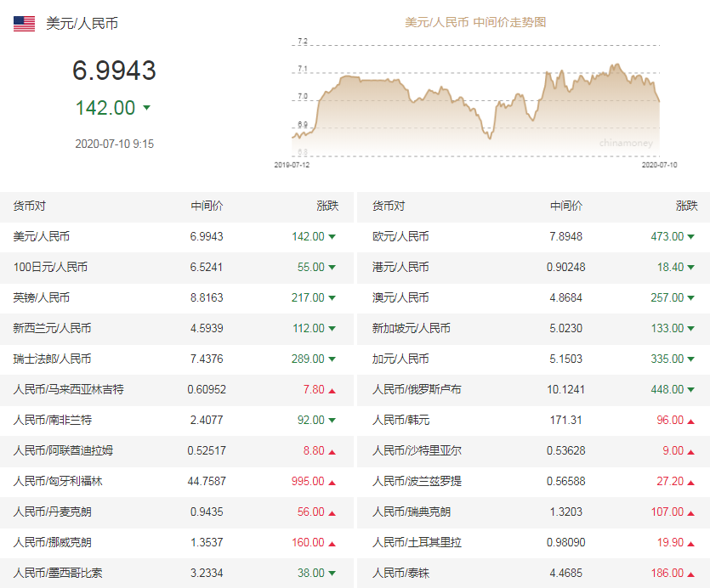Select the 澳元/人民币 currency pair
This screenshot has width=710, height=588.
(x=400, y=297)
